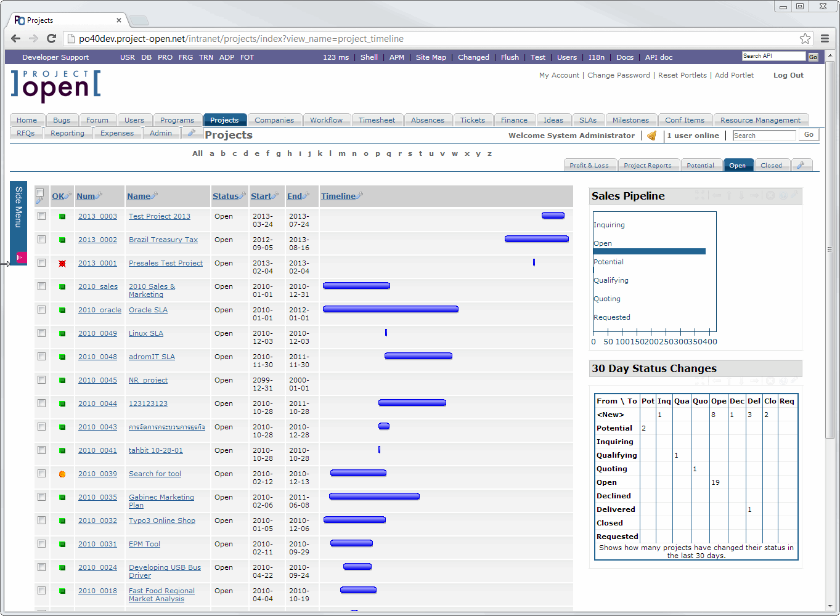
Task: Check the box for adromIT SLA row
Action: coord(42,357)
